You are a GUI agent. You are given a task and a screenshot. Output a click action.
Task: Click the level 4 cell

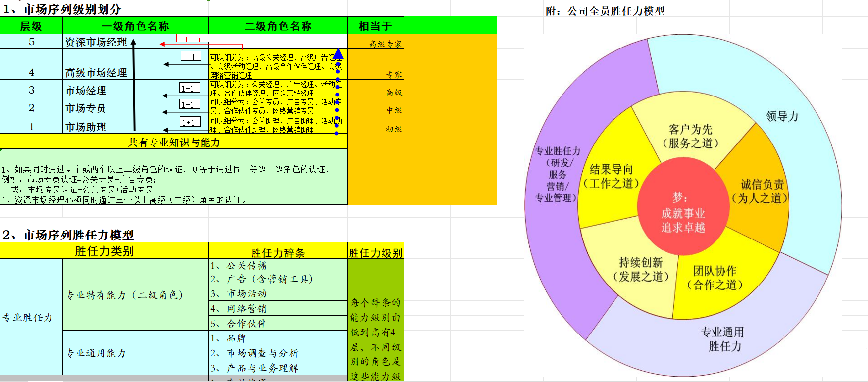click(x=31, y=64)
